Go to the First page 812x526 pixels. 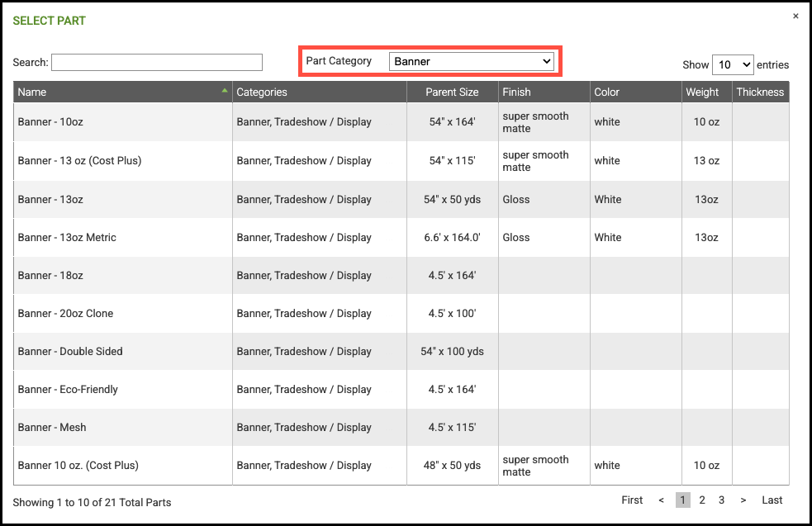click(x=632, y=500)
